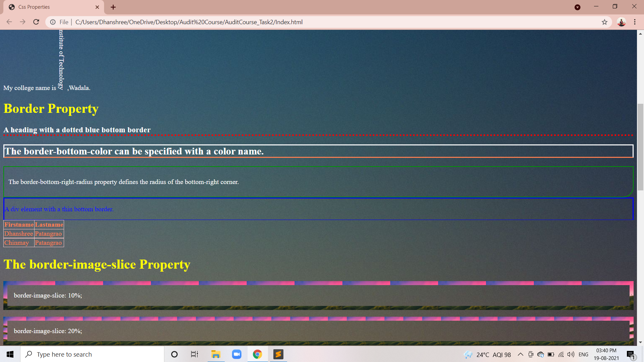644x362 pixels.
Task: Click the Firstname table header
Action: (x=19, y=225)
